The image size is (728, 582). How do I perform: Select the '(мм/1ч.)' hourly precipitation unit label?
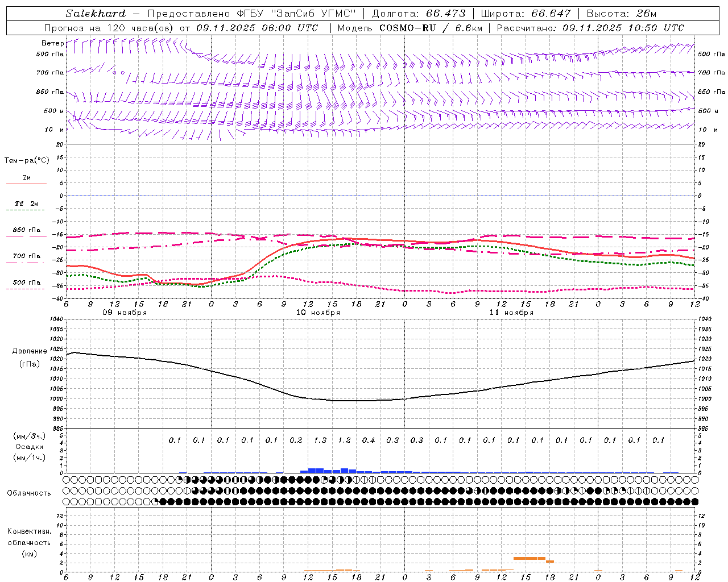pyautogui.click(x=30, y=458)
